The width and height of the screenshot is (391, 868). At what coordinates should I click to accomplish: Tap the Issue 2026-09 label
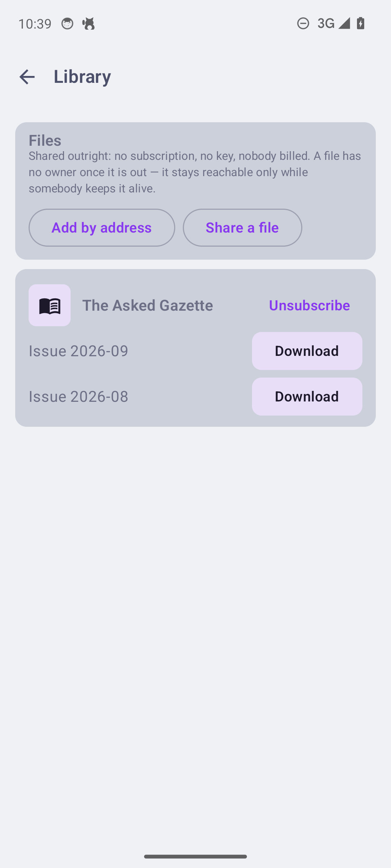[x=79, y=351]
